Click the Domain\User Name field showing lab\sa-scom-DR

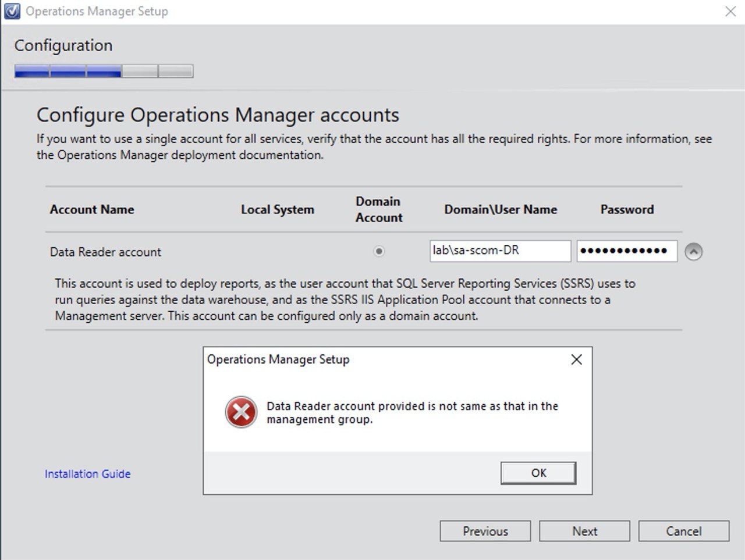pyautogui.click(x=500, y=251)
